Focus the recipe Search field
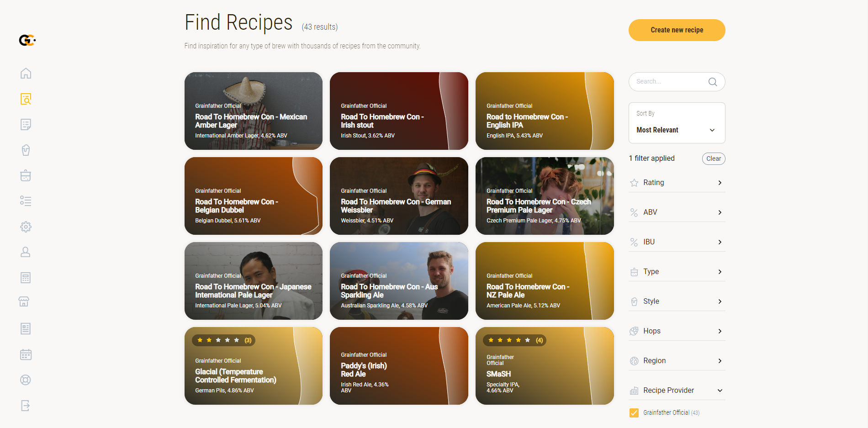 [x=677, y=82]
